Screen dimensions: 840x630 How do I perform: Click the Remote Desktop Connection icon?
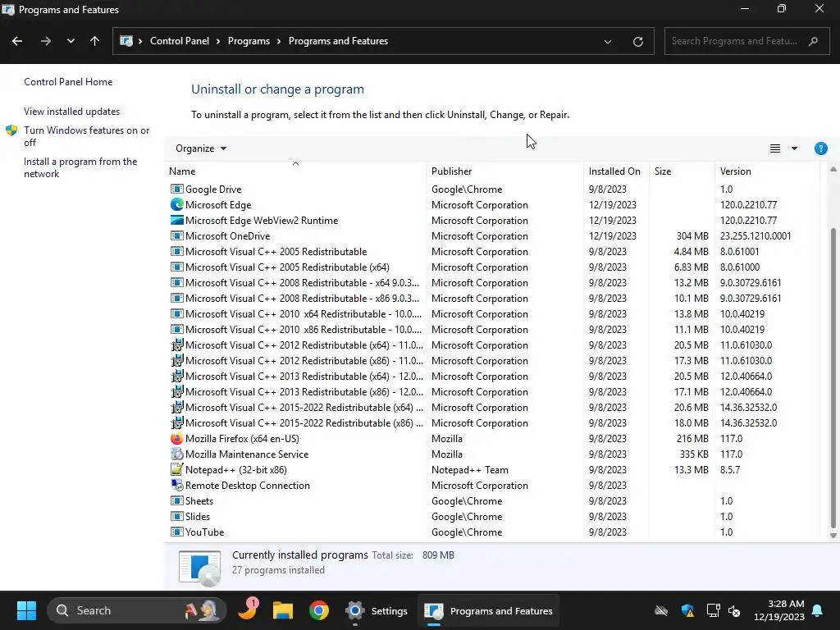click(176, 486)
